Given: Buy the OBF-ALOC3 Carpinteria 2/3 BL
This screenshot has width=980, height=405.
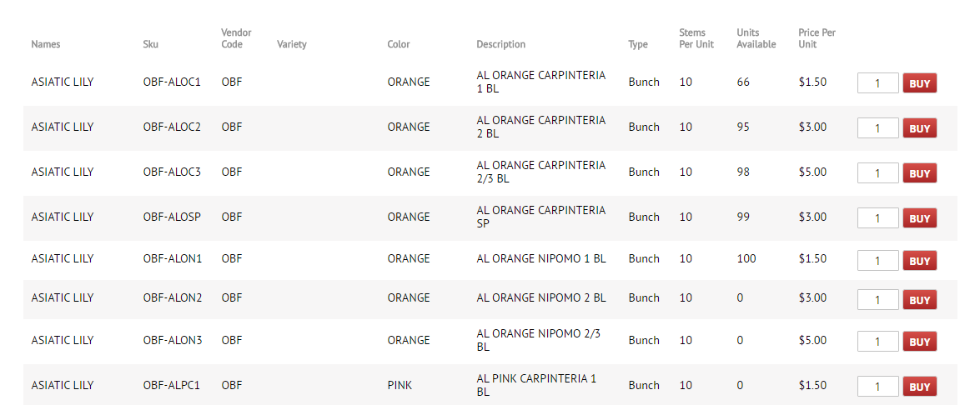Looking at the screenshot, I should (919, 173).
